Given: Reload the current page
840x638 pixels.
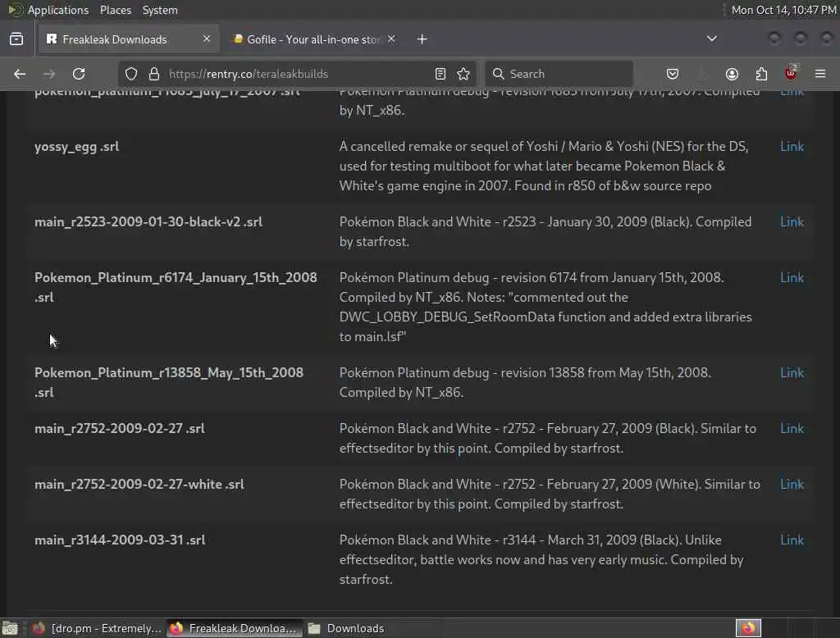Looking at the screenshot, I should [x=79, y=74].
